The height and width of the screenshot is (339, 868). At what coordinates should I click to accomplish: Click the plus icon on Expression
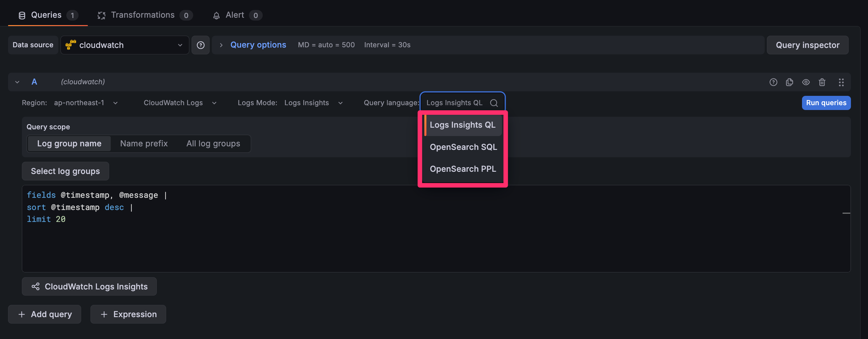104,315
